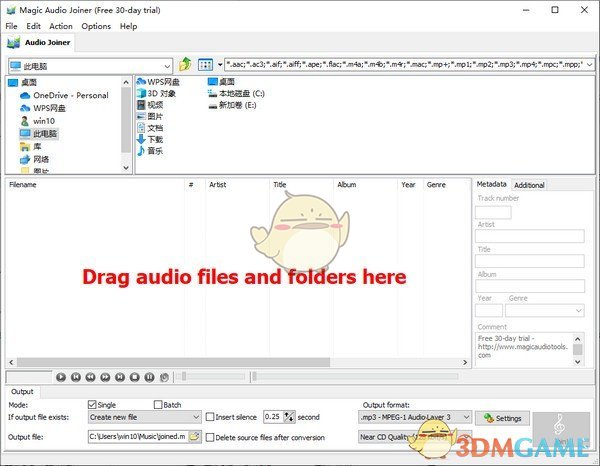Image resolution: width=600 pixels, height=466 pixels.
Task: Click the file view mode icon
Action: pyautogui.click(x=205, y=65)
